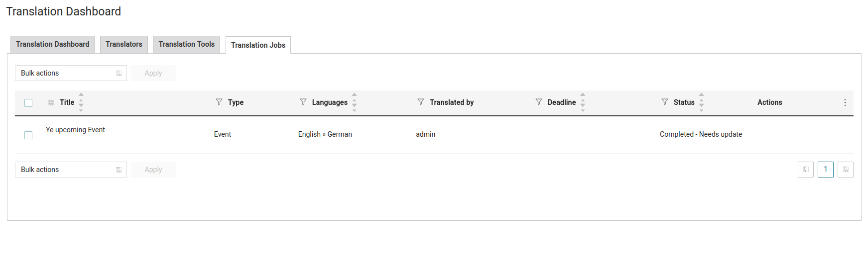Image resolution: width=868 pixels, height=266 pixels.
Task: Go to previous page pagination icon
Action: click(x=806, y=170)
